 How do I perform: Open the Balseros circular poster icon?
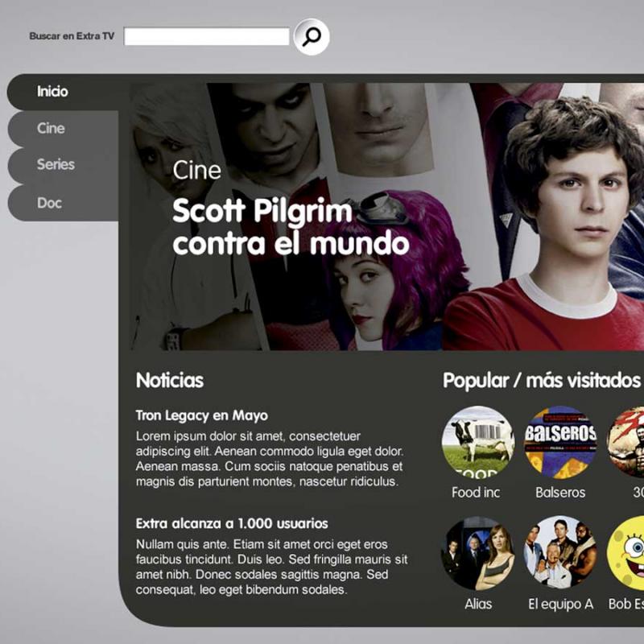[x=560, y=442]
